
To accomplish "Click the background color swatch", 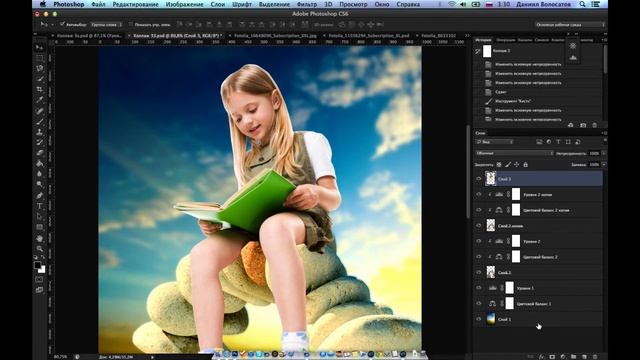I will tap(42, 270).
